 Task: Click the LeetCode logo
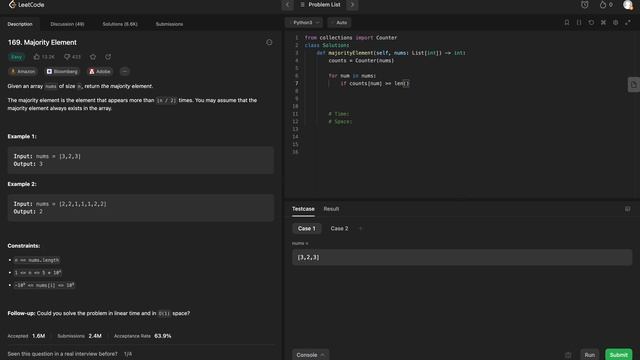tap(27, 5)
